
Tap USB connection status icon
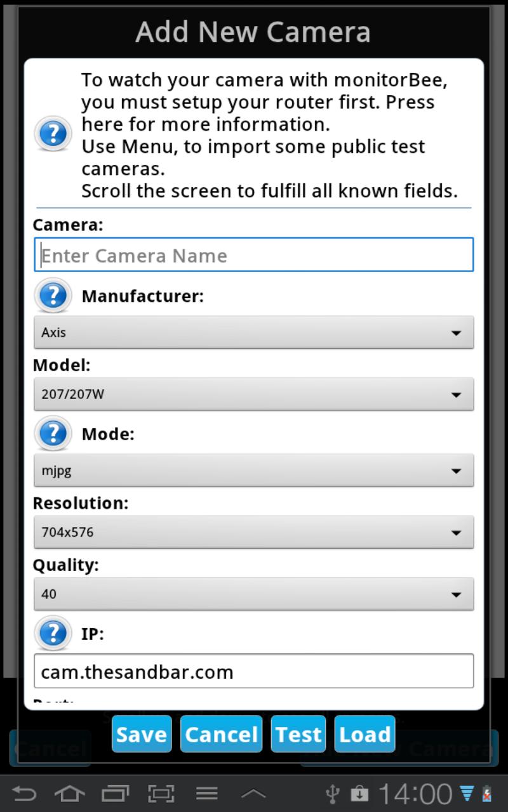tap(333, 794)
